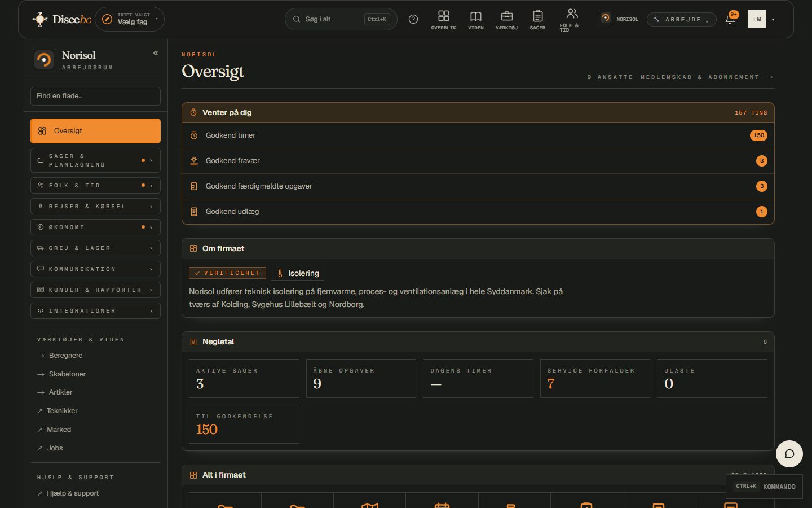This screenshot has height=508, width=812.
Task: Open Aktive sager stat card
Action: coord(244,378)
